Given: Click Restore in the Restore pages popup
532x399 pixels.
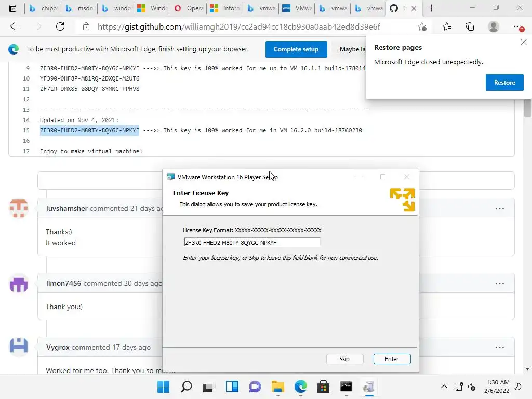Looking at the screenshot, I should tap(504, 83).
